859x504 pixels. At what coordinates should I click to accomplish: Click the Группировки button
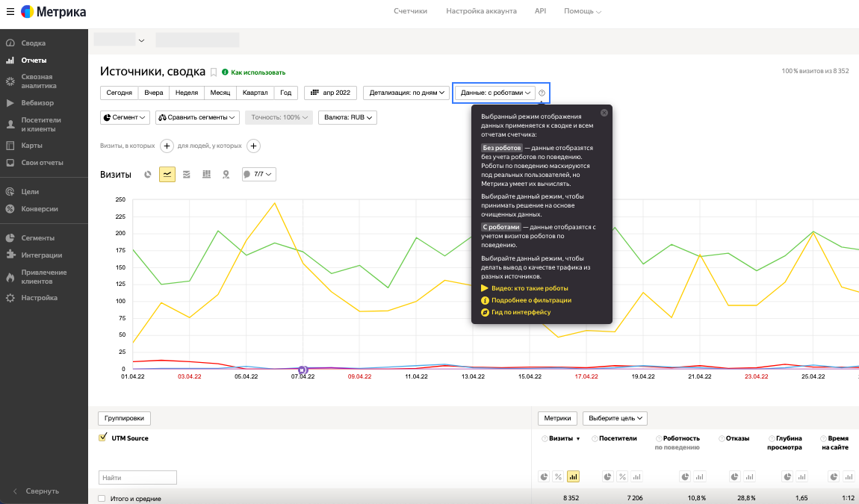pos(125,418)
